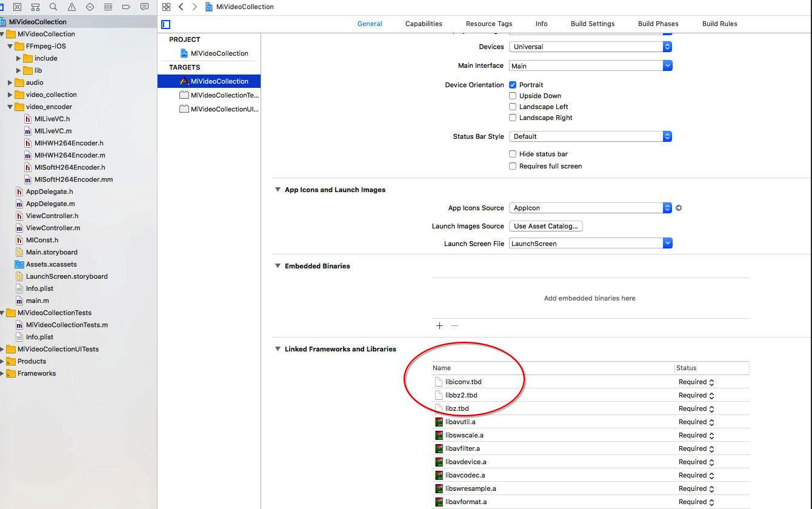
Task: Select libavcodec.a library row
Action: (591, 475)
